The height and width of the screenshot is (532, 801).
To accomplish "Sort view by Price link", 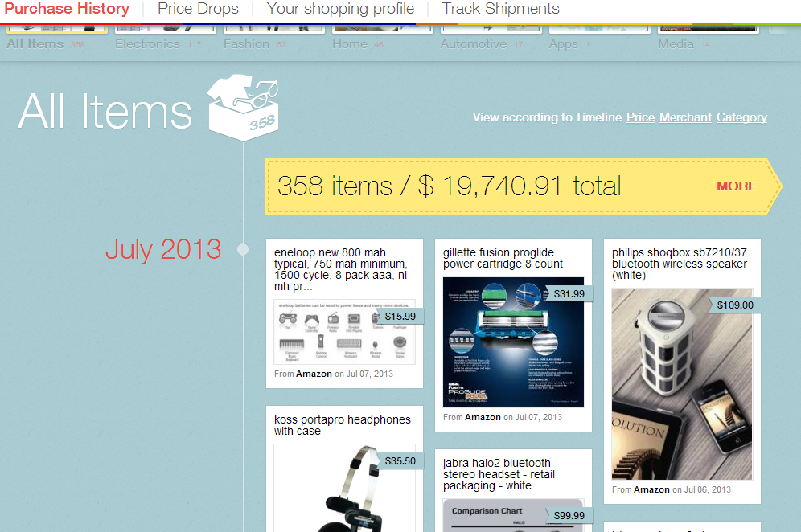I will coord(641,117).
